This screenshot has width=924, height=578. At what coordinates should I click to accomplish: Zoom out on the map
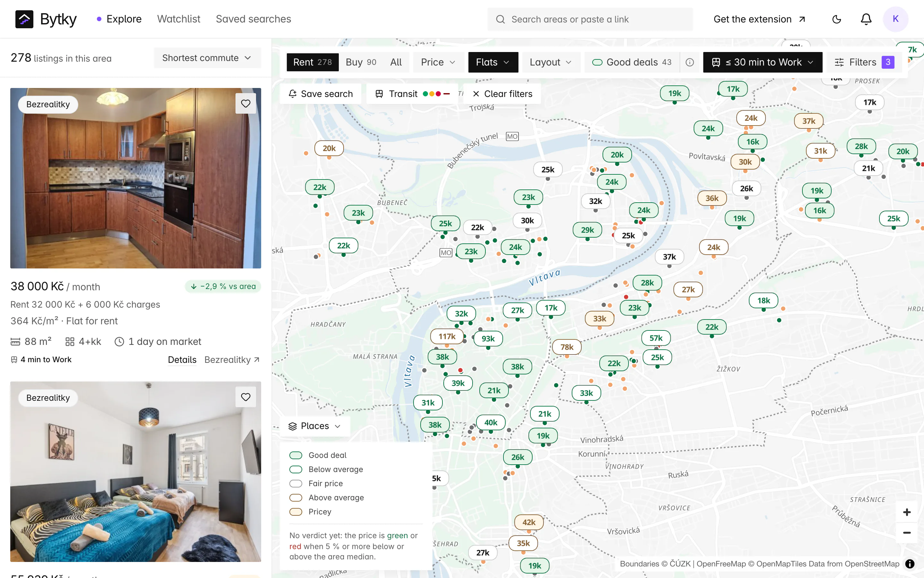[x=907, y=533]
